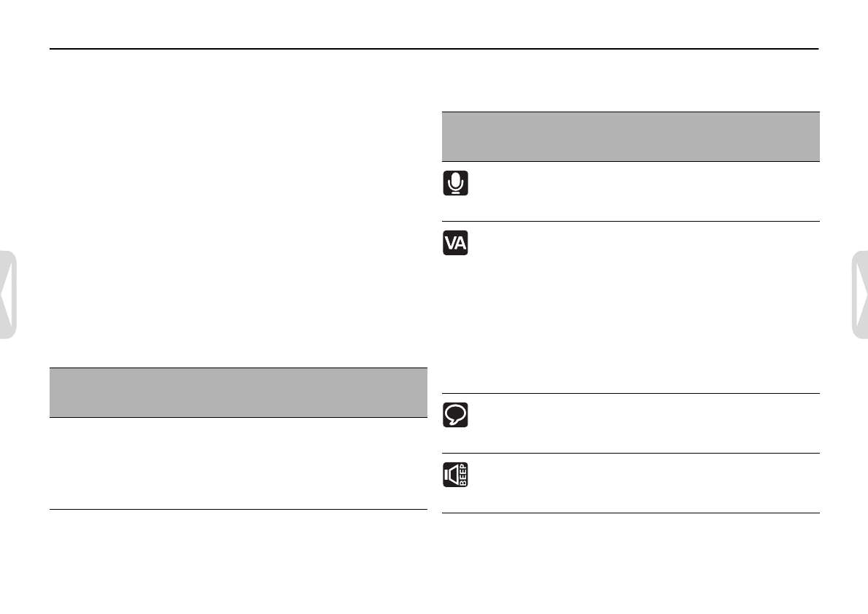This screenshot has height=614, width=868.
Task: Select the VA voice activation icon
Action: [456, 243]
